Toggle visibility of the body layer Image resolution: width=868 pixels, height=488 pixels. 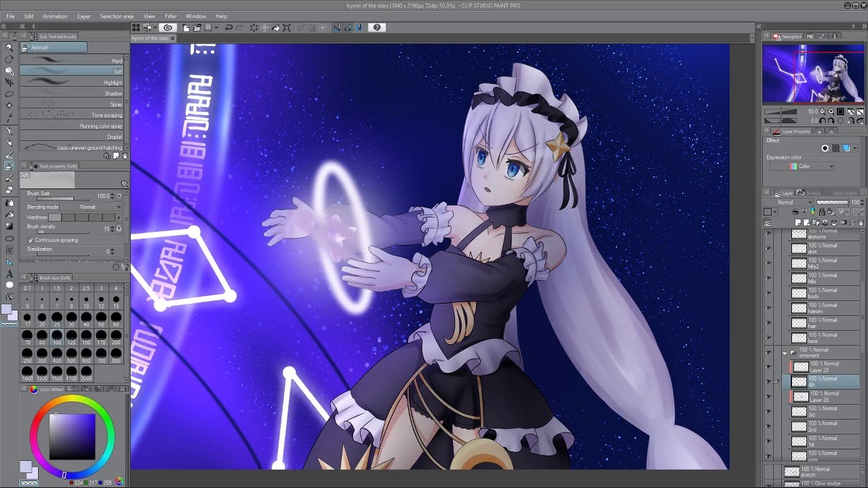[768, 293]
